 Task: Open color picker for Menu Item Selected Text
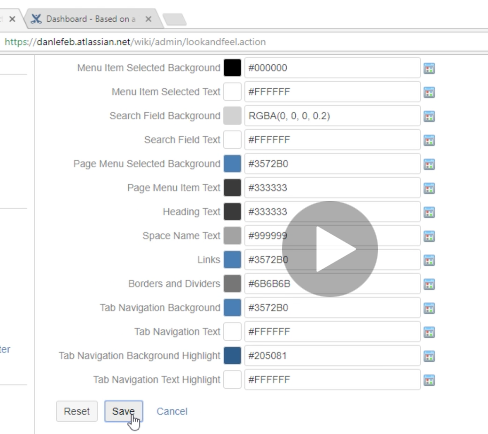pos(429,92)
